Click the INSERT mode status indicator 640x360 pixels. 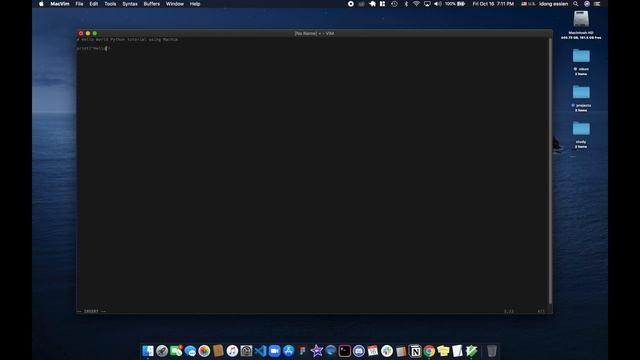(x=91, y=311)
